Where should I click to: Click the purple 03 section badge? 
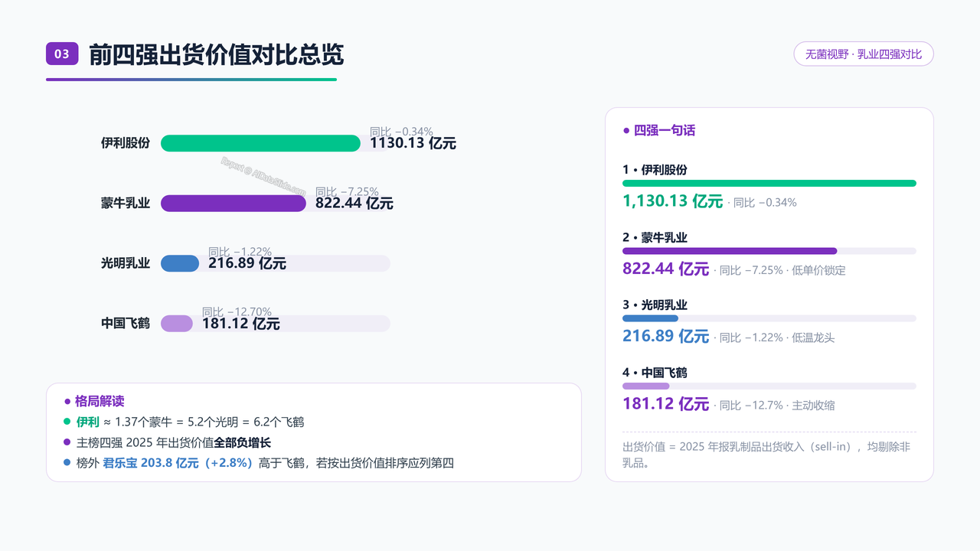[x=62, y=54]
